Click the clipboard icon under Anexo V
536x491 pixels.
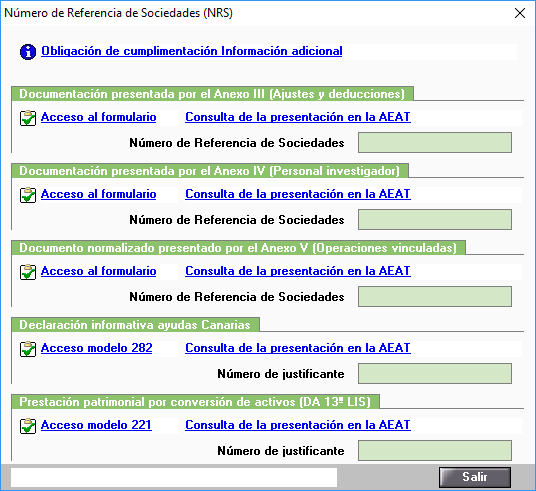(28, 272)
